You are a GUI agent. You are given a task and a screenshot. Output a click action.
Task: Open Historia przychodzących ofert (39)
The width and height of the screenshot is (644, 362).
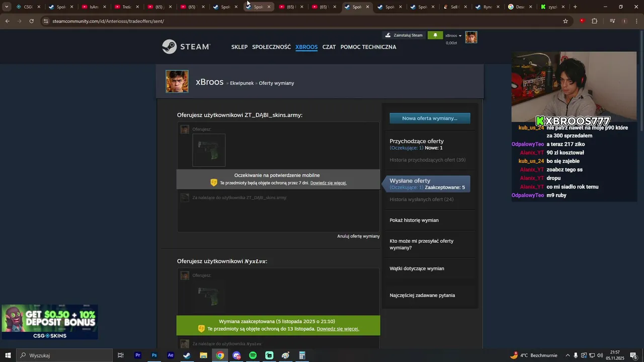[x=427, y=160]
